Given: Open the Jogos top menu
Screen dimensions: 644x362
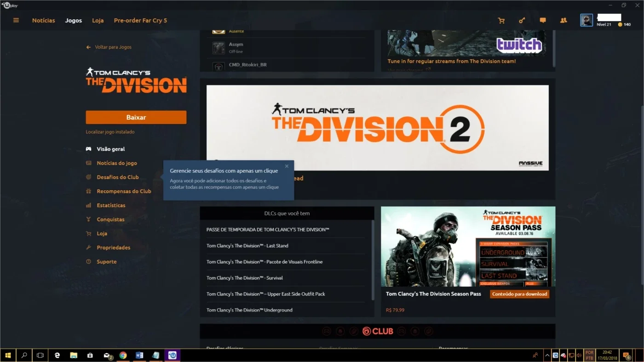Looking at the screenshot, I should 74,20.
